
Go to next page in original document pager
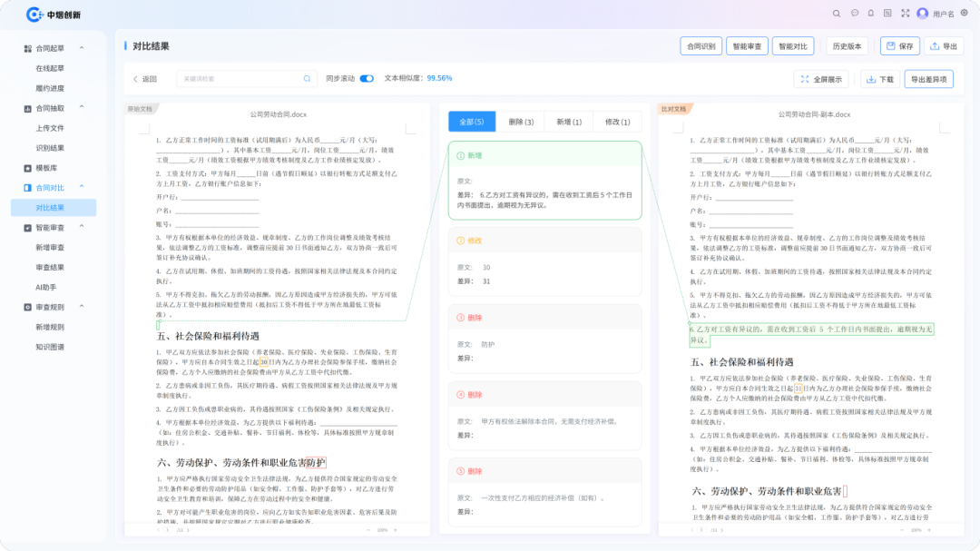coord(188,530)
